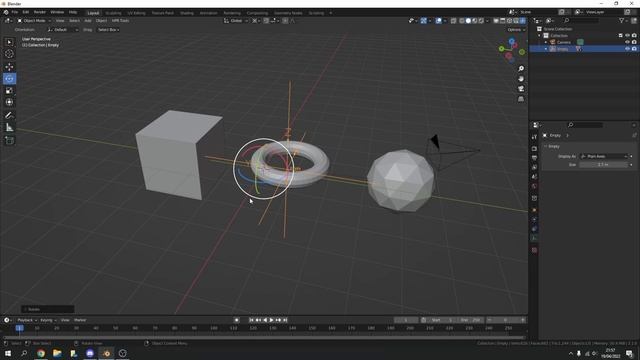
Task: Click the pan view hand icon
Action: coord(521,79)
